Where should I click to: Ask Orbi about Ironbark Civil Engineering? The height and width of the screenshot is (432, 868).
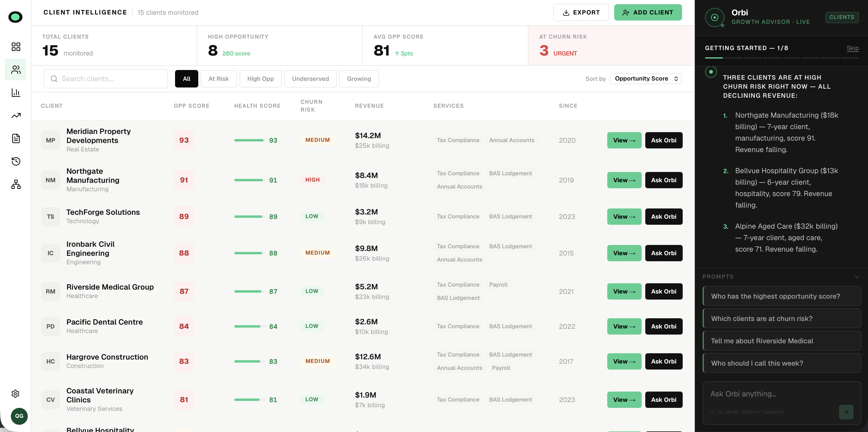663,253
